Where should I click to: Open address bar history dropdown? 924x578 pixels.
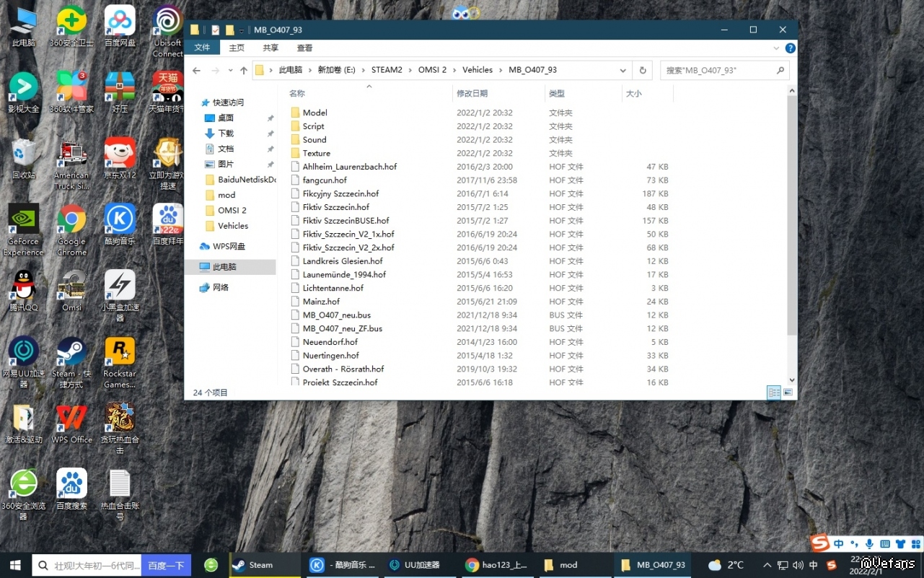622,71
